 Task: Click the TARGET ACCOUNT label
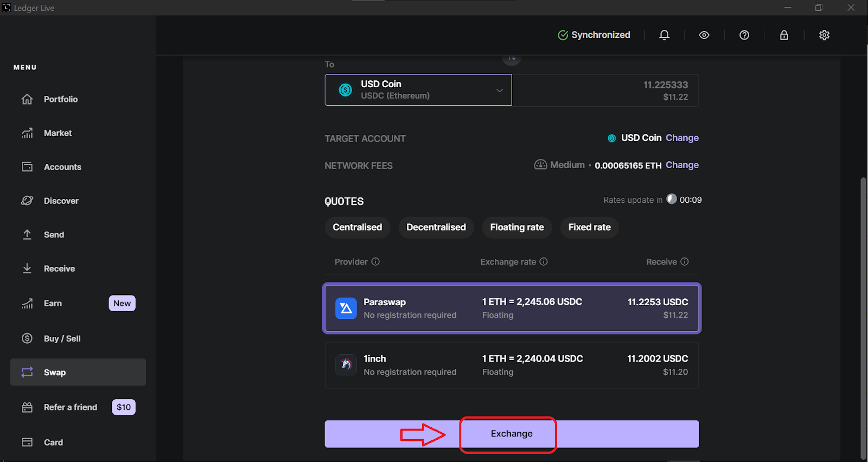pos(365,139)
